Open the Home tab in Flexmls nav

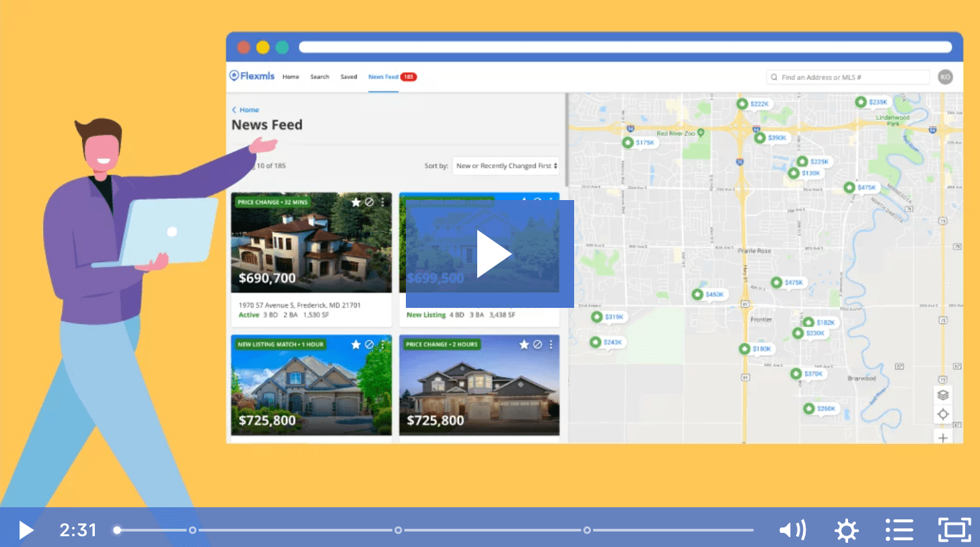291,77
